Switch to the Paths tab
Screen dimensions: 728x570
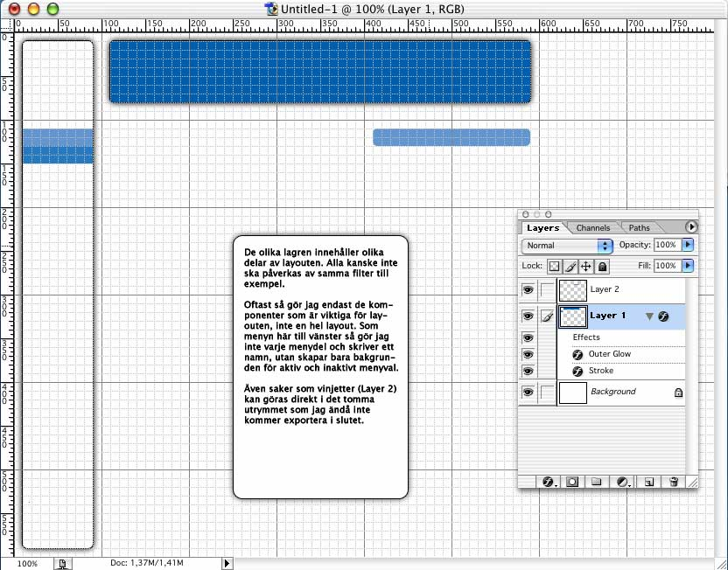640,228
